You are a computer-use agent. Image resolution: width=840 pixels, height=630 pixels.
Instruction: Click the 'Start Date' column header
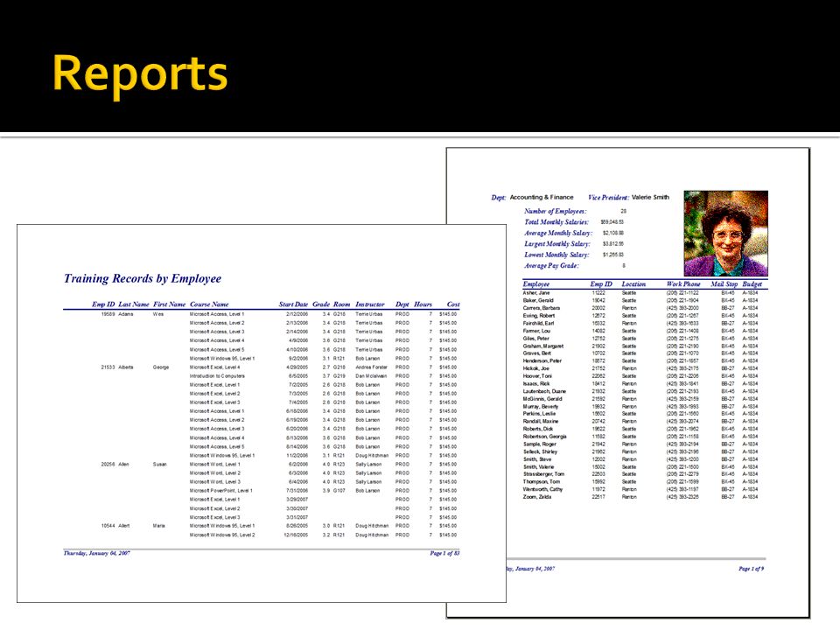(x=293, y=304)
